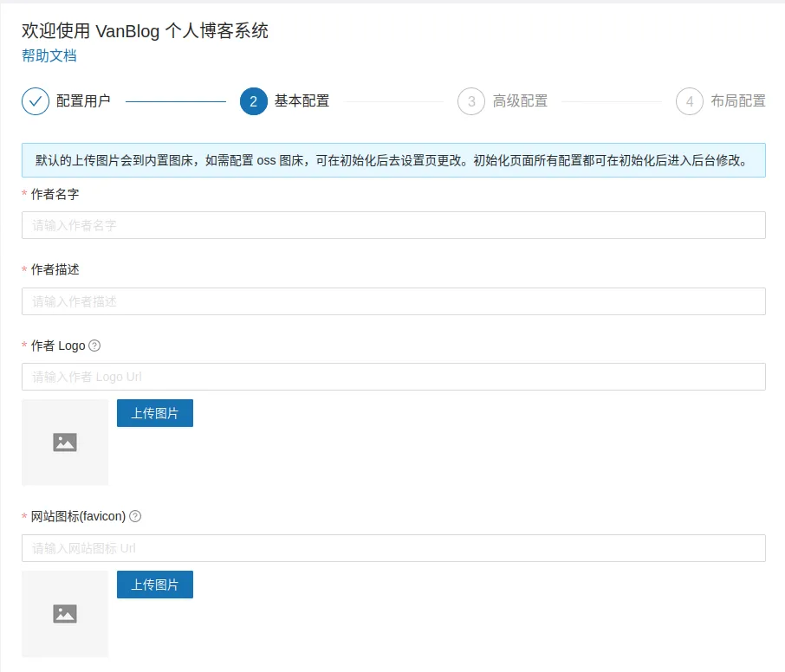Focus the 作者名字 input field
Viewport: 785px width, 672px height.
click(x=393, y=225)
